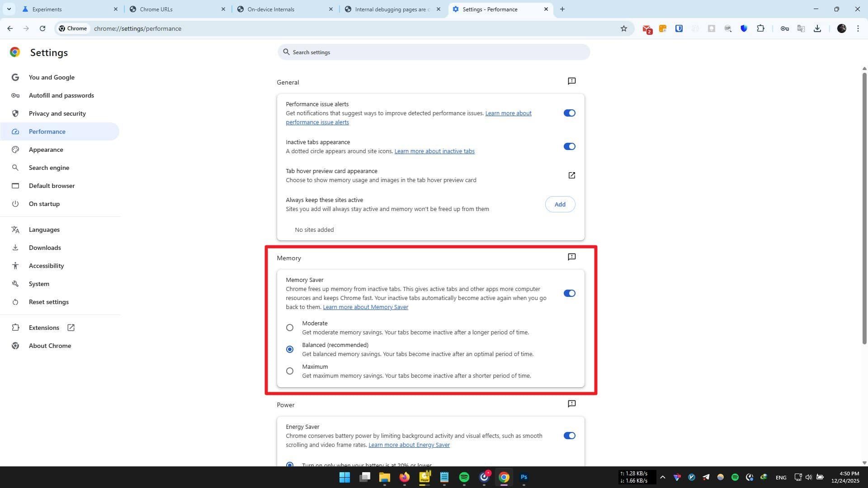
Task: Open Spotify from the taskbar
Action: pos(464,477)
